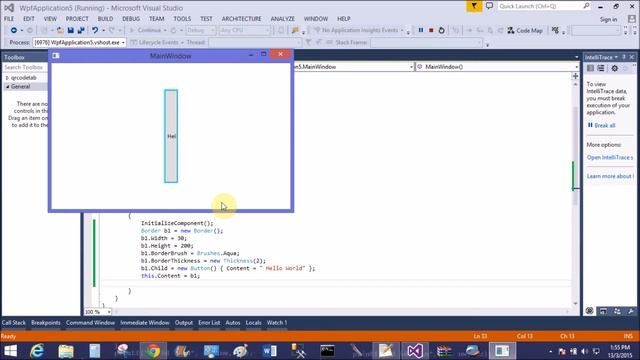Click Windows Start button on taskbar
Viewport: 640px width, 360px height.
coord(11,351)
